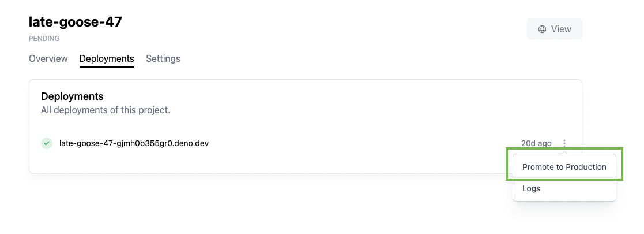
Task: Select the Deployments tab
Action: pos(107,58)
